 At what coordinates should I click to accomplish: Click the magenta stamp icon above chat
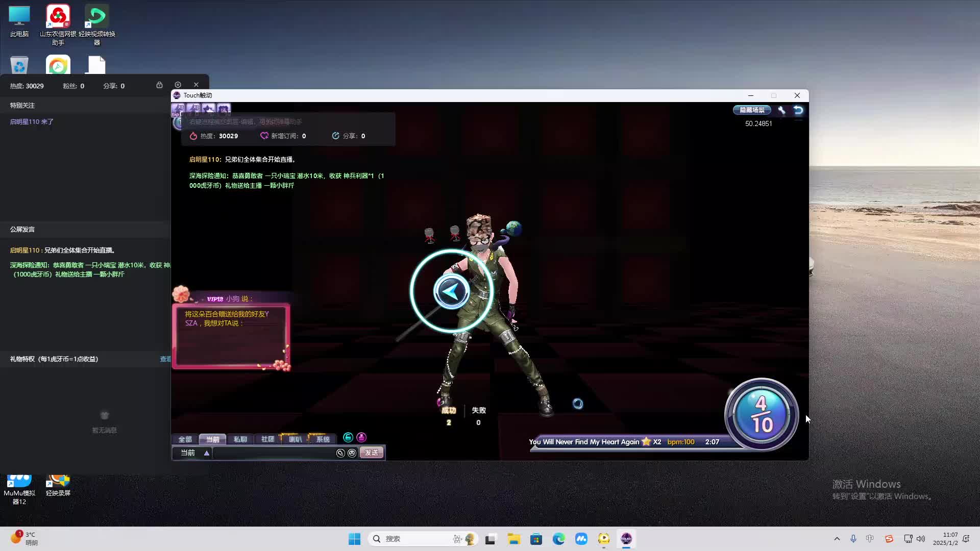361,437
